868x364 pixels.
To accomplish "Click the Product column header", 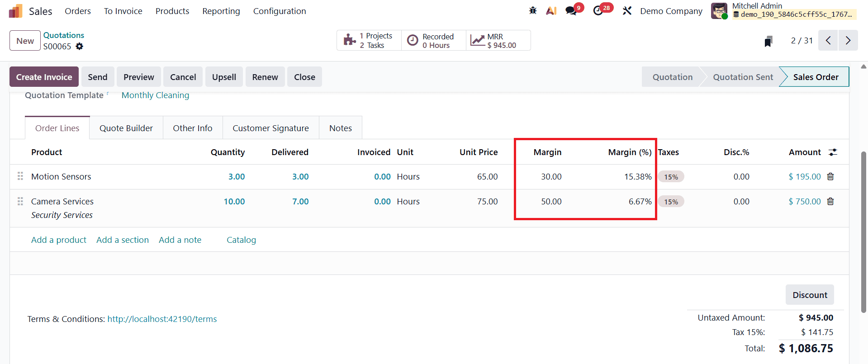I will (47, 152).
